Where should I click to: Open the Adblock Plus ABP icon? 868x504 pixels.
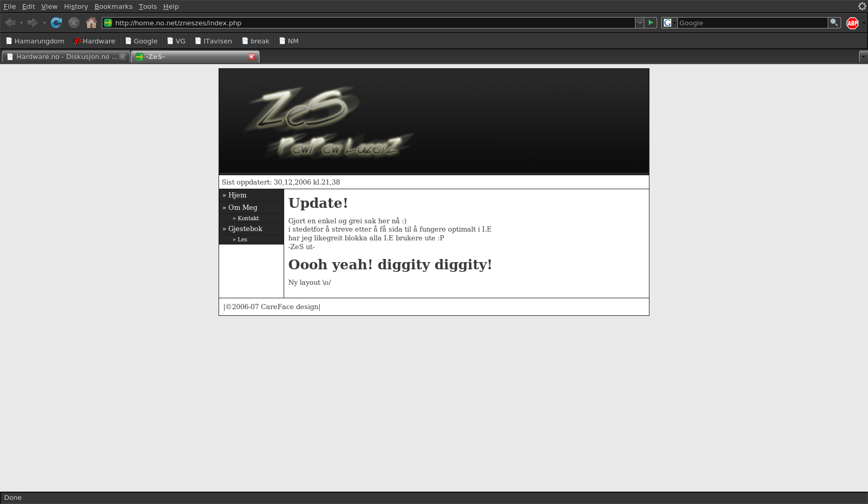tap(853, 23)
